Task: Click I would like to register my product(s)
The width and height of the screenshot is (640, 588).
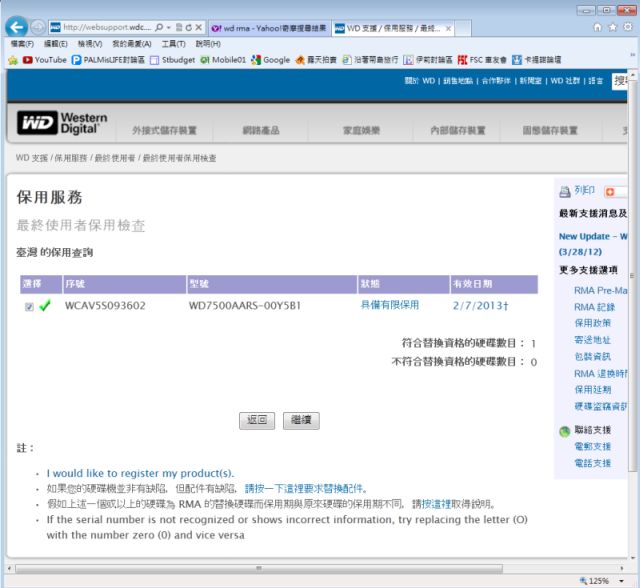Action: 140,473
